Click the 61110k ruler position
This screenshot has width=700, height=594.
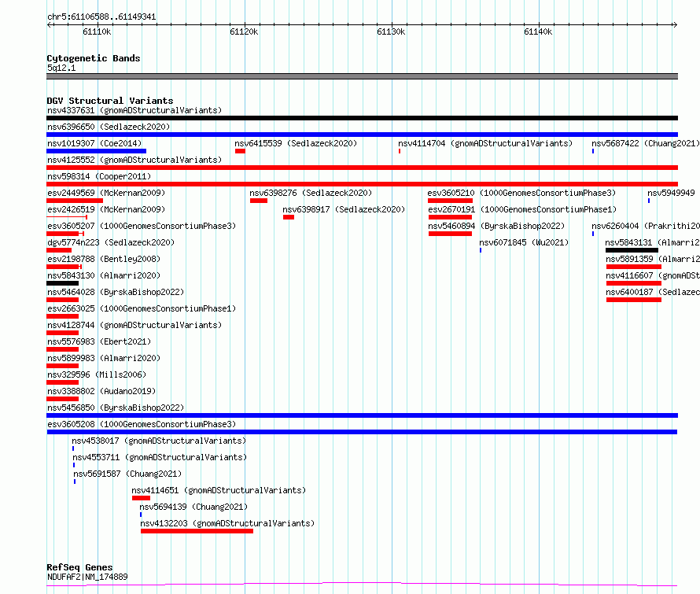97,31
